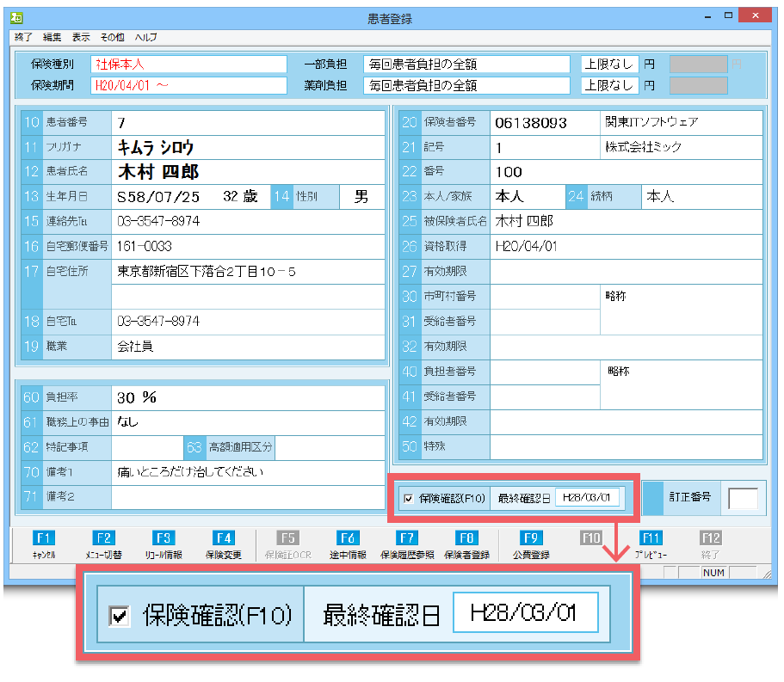The width and height of the screenshot is (784, 682).
Task: Select the キャンセル (F1) function icon
Action: (x=44, y=544)
